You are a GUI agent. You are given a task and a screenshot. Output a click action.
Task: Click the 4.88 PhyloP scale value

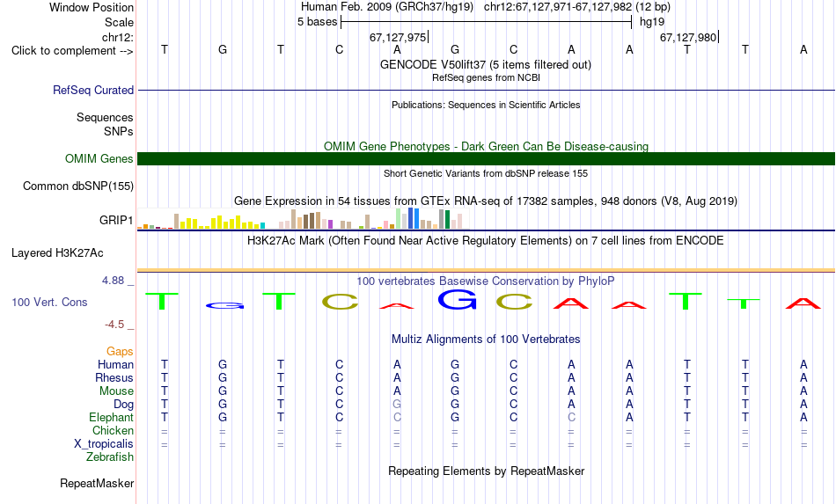(113, 281)
